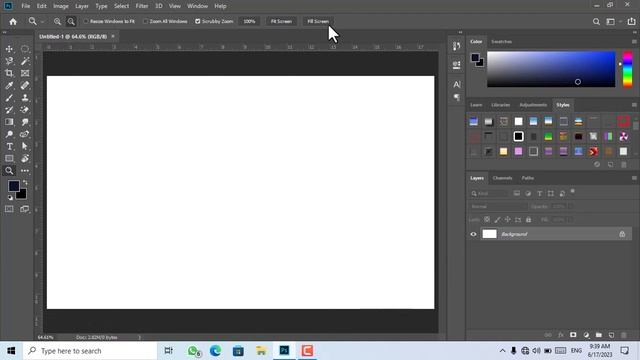This screenshot has height=360, width=640.
Task: Toggle adjustment layer filter in Layers panel
Action: pyautogui.click(x=528, y=193)
